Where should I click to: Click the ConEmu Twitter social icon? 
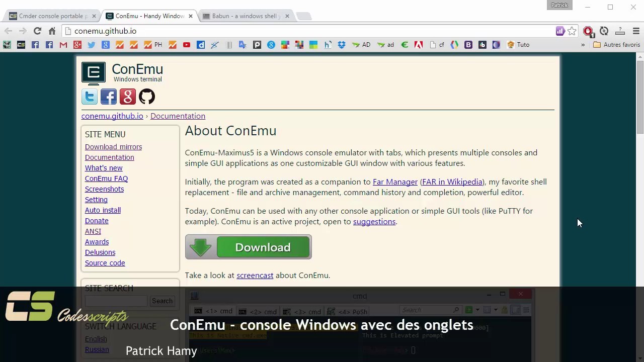click(x=90, y=97)
